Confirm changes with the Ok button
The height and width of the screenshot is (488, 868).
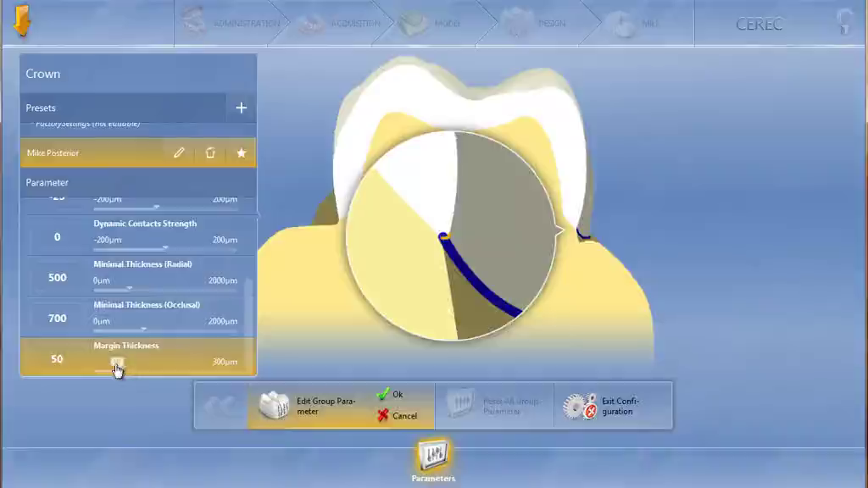pyautogui.click(x=391, y=395)
